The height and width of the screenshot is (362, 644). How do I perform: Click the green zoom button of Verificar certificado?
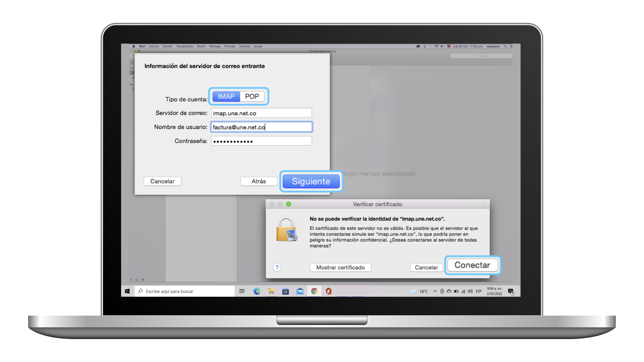click(x=288, y=204)
